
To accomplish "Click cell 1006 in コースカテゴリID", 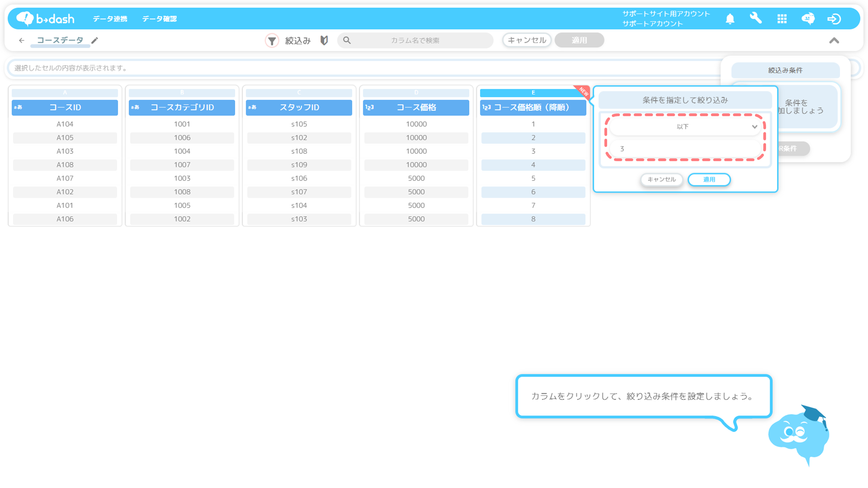I will 182,138.
